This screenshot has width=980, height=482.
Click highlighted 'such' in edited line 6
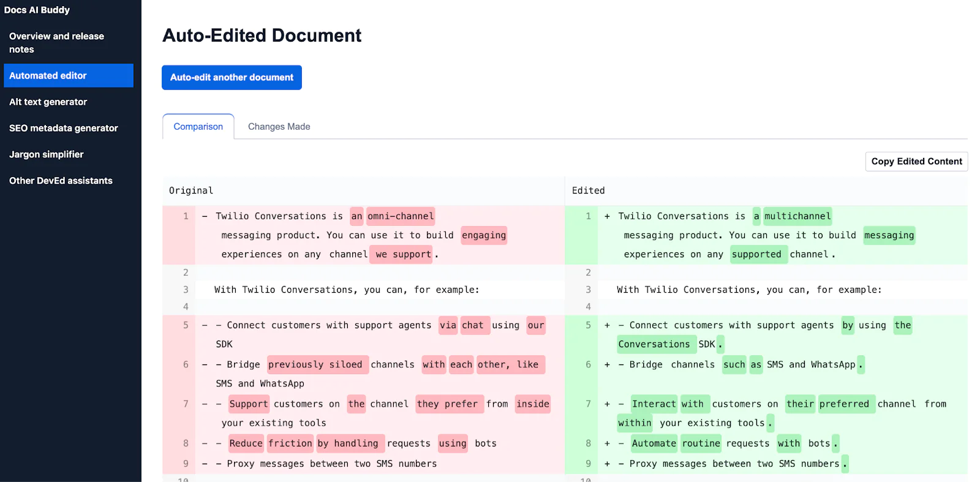(x=734, y=364)
